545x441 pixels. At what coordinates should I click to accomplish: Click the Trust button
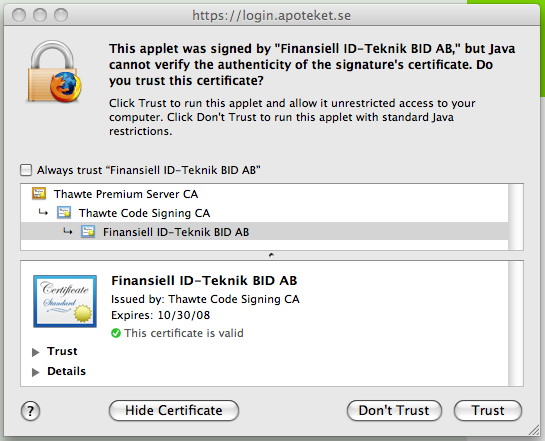tap(488, 410)
